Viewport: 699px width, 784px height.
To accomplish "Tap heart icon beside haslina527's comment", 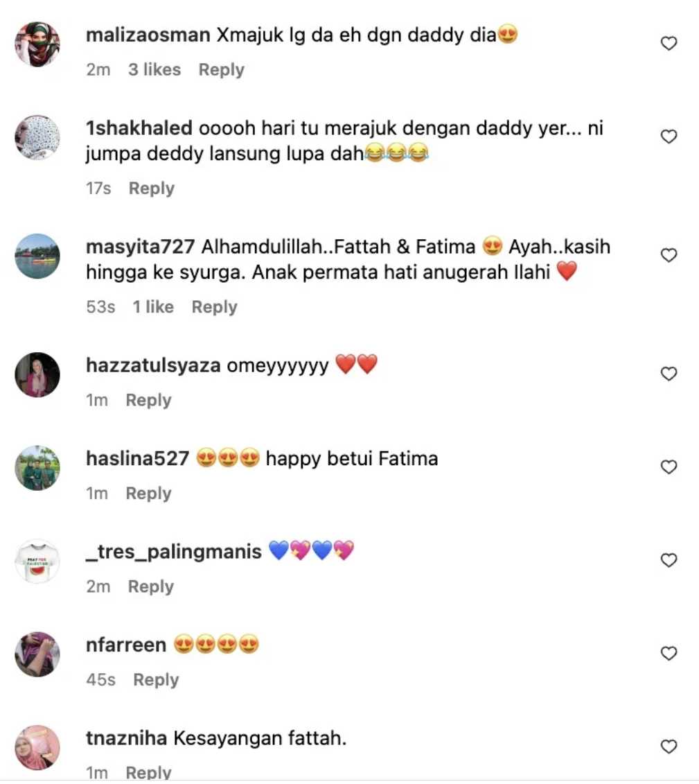I will pos(669,467).
